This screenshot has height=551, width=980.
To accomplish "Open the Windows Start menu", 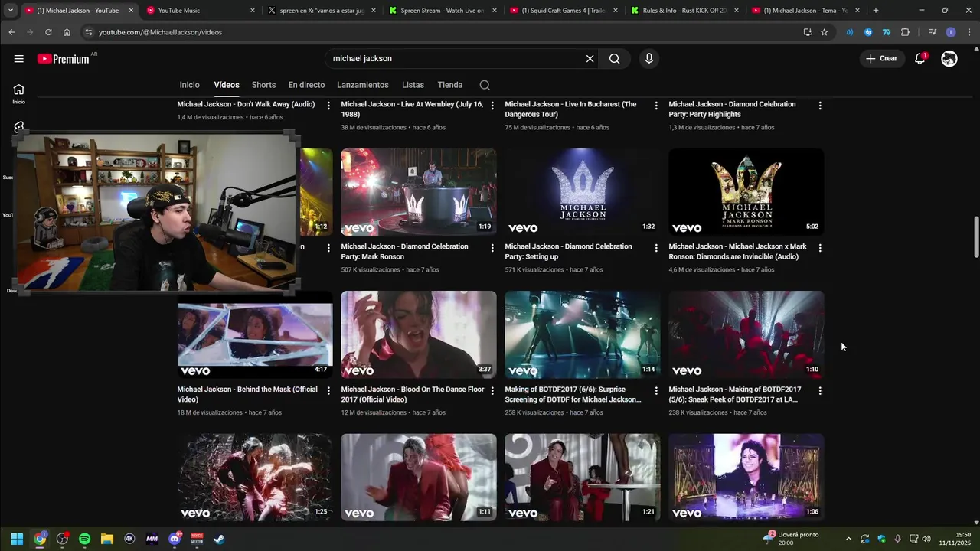I will [x=17, y=539].
